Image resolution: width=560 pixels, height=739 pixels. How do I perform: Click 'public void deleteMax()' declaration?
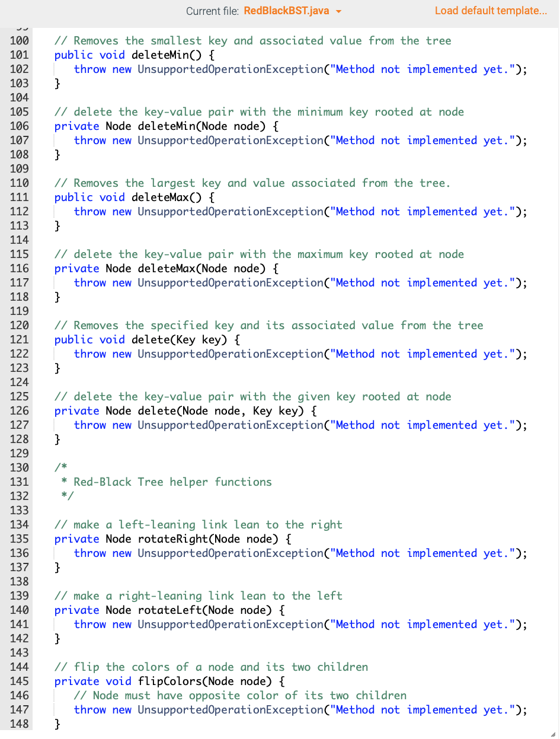[x=135, y=198]
